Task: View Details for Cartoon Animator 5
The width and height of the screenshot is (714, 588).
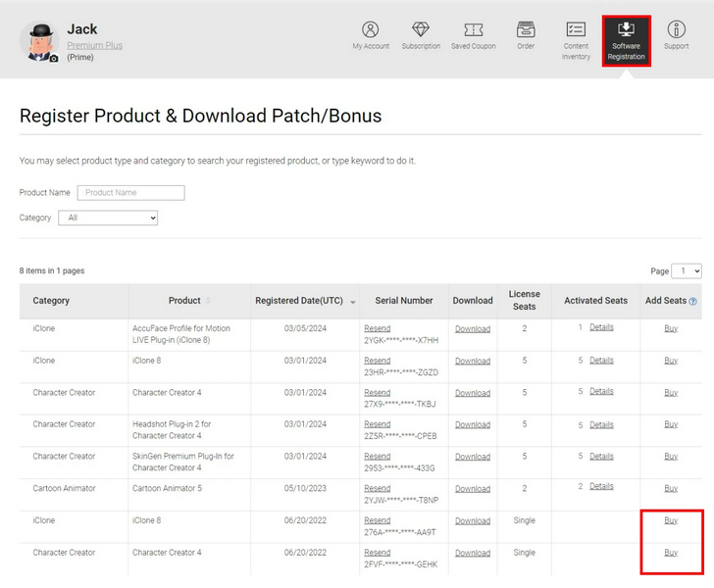Action: (601, 486)
